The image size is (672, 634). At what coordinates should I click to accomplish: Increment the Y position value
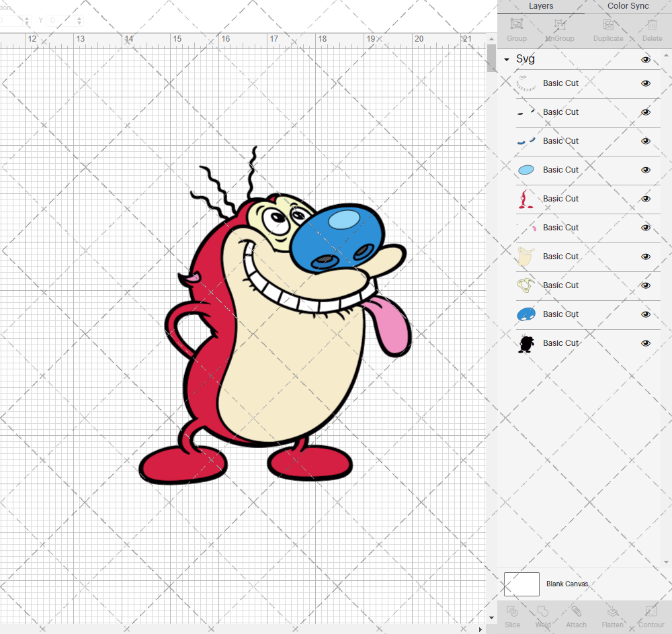(79, 17)
